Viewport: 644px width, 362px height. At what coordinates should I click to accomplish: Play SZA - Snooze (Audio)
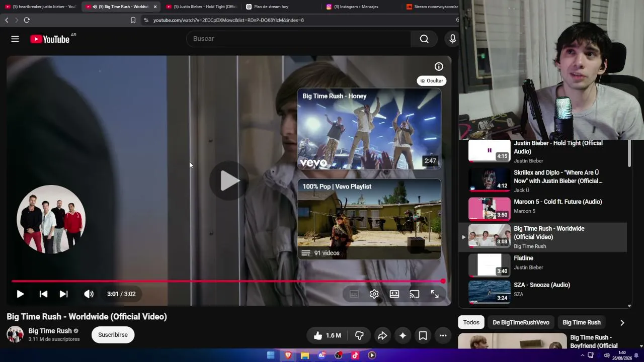[542, 292]
